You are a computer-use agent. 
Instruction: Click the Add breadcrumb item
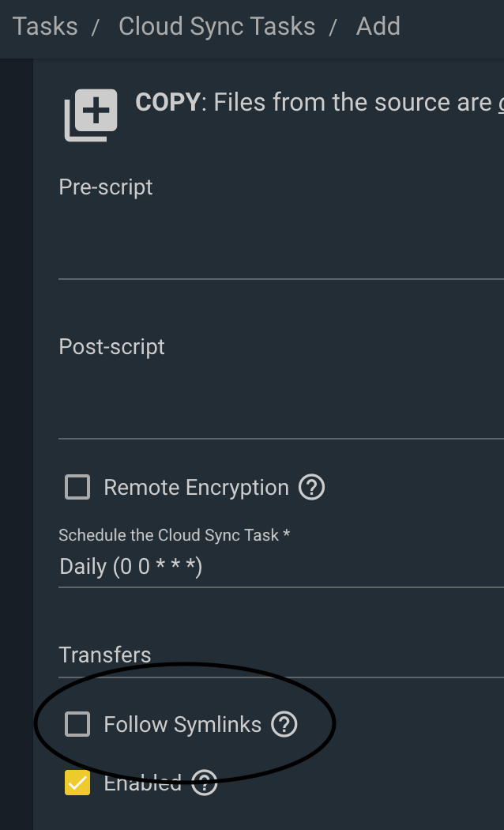(378, 26)
